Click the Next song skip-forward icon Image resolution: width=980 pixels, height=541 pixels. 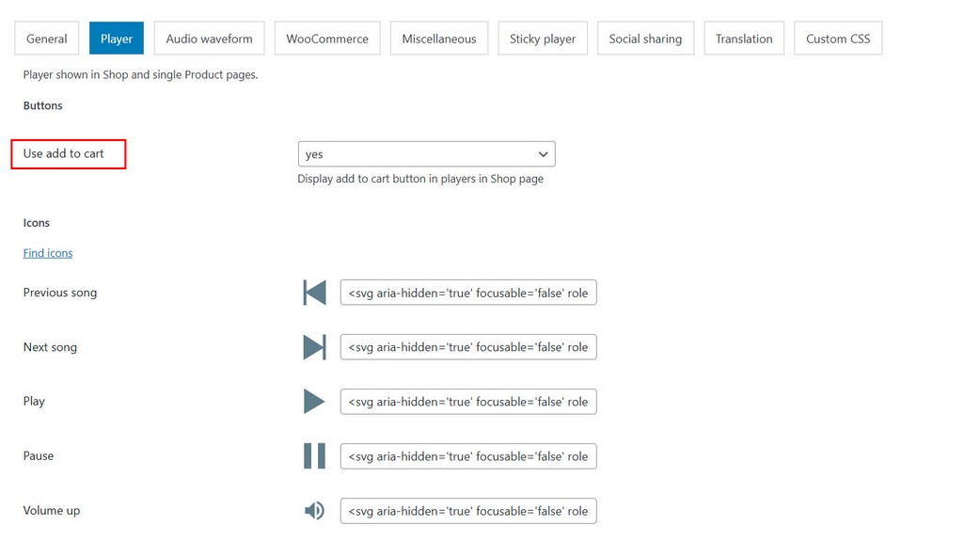(314, 347)
